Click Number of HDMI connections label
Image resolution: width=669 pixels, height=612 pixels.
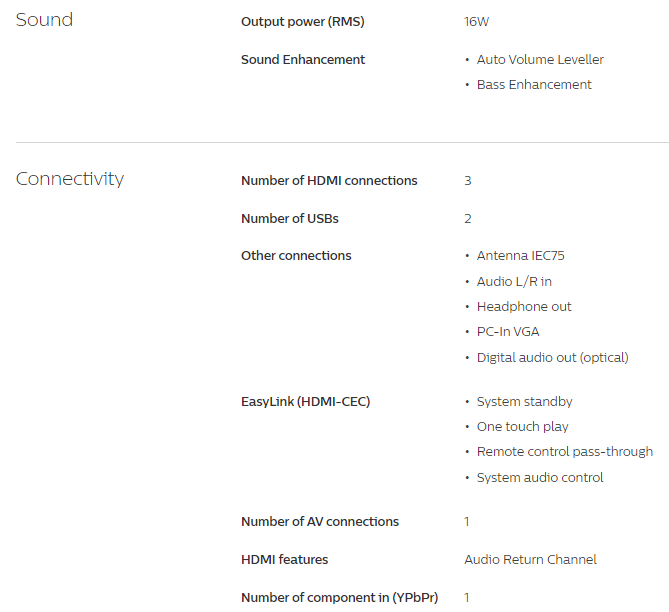329,181
